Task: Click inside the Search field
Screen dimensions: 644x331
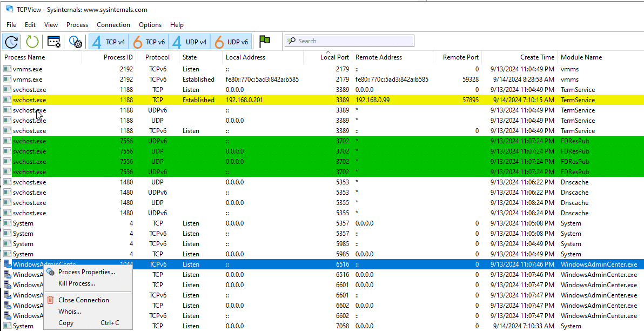Action: tap(348, 40)
